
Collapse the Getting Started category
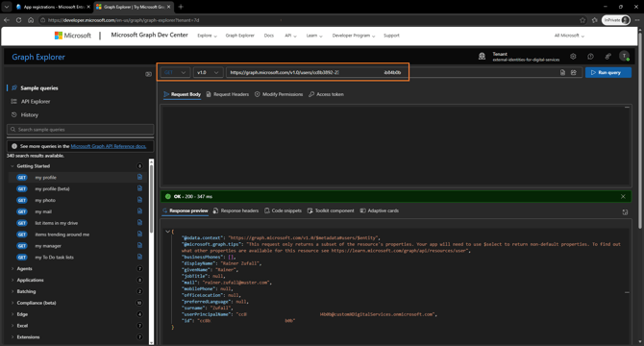pos(12,166)
